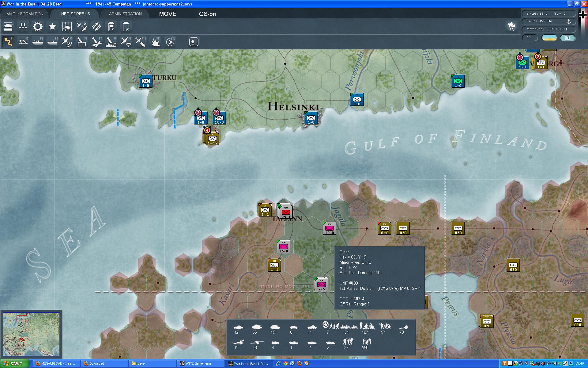Select the 1=12 stacked unit counter
This screenshot has height=368, width=588.
coord(212,139)
